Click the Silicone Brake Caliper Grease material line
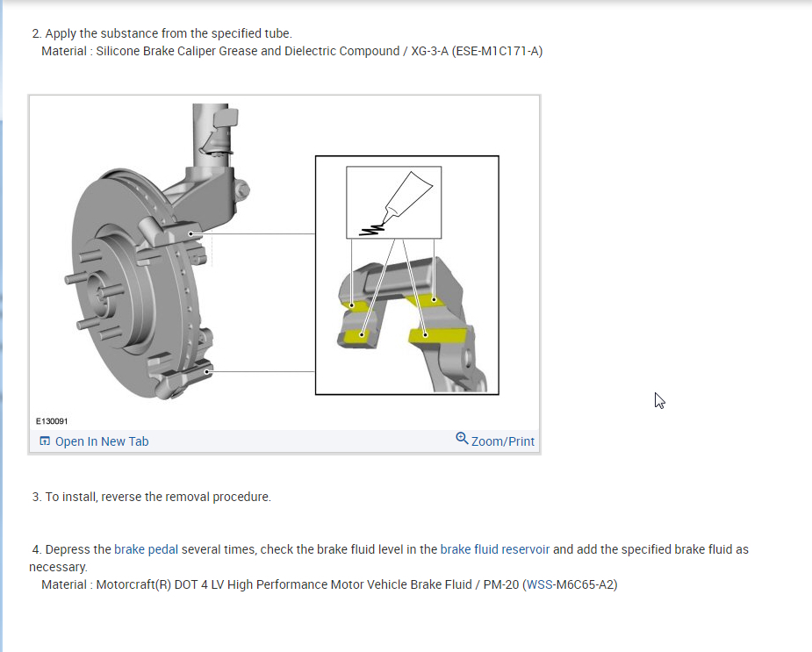The height and width of the screenshot is (652, 812). pos(292,51)
